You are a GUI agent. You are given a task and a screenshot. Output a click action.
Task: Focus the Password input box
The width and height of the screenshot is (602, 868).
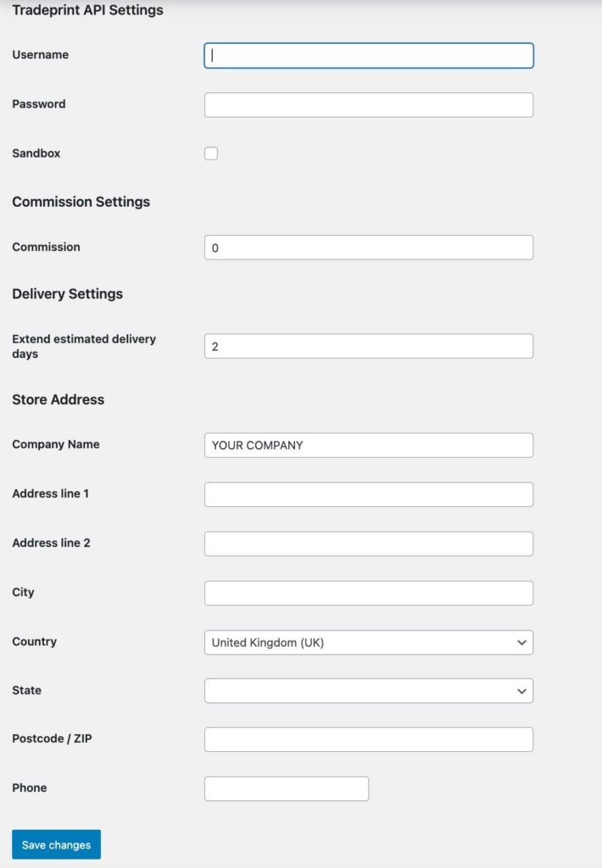[x=368, y=104]
